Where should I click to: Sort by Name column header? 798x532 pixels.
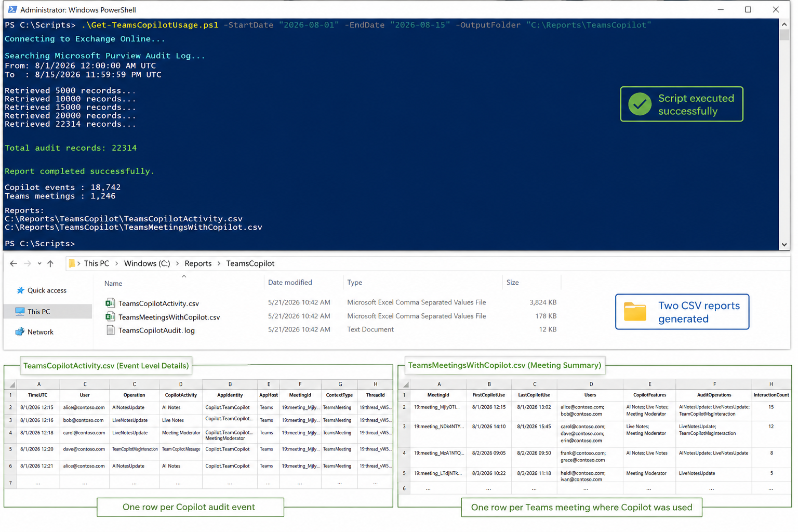(x=113, y=284)
